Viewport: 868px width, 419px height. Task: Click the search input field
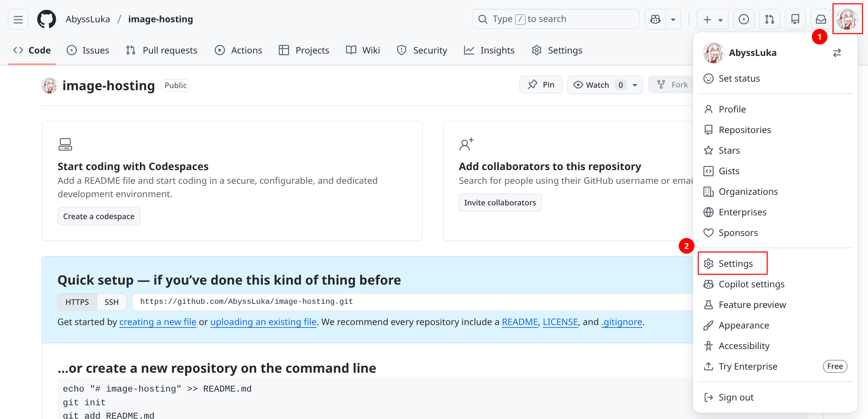pyautogui.click(x=556, y=19)
